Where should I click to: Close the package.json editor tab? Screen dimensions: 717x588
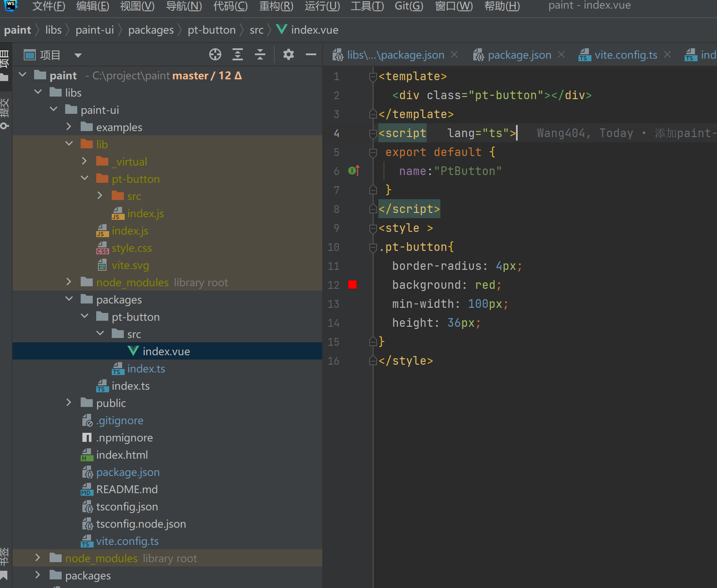[x=561, y=55]
